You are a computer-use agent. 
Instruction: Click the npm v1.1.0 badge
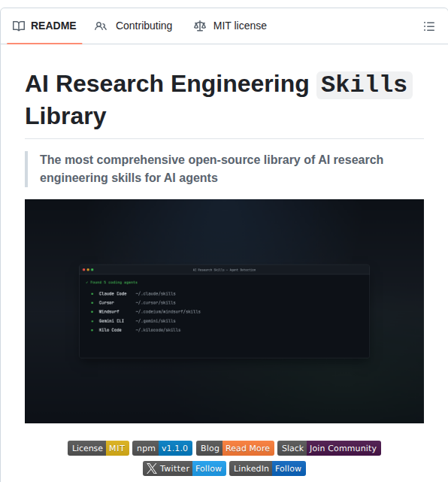[x=162, y=448]
